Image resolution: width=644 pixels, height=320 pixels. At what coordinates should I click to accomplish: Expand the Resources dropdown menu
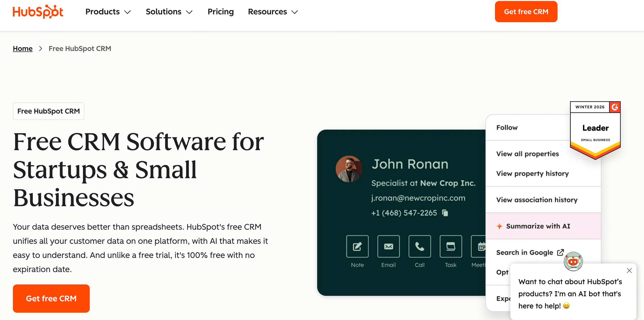click(x=273, y=12)
